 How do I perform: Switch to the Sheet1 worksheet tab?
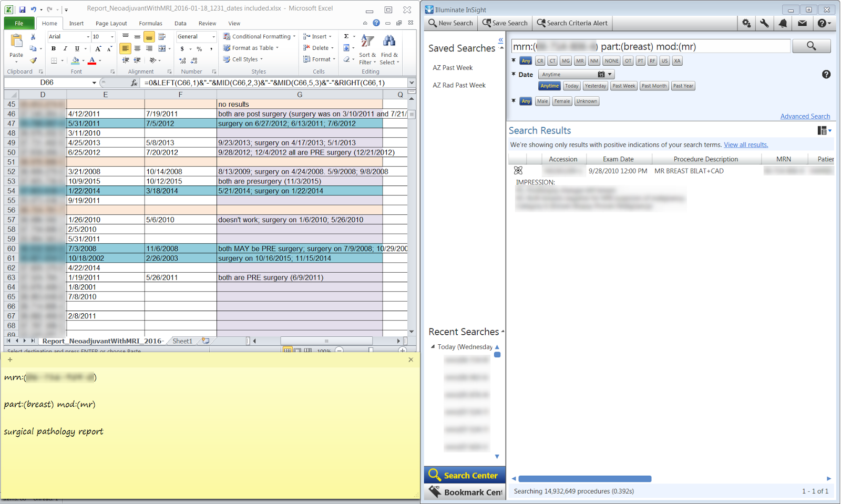(x=182, y=341)
